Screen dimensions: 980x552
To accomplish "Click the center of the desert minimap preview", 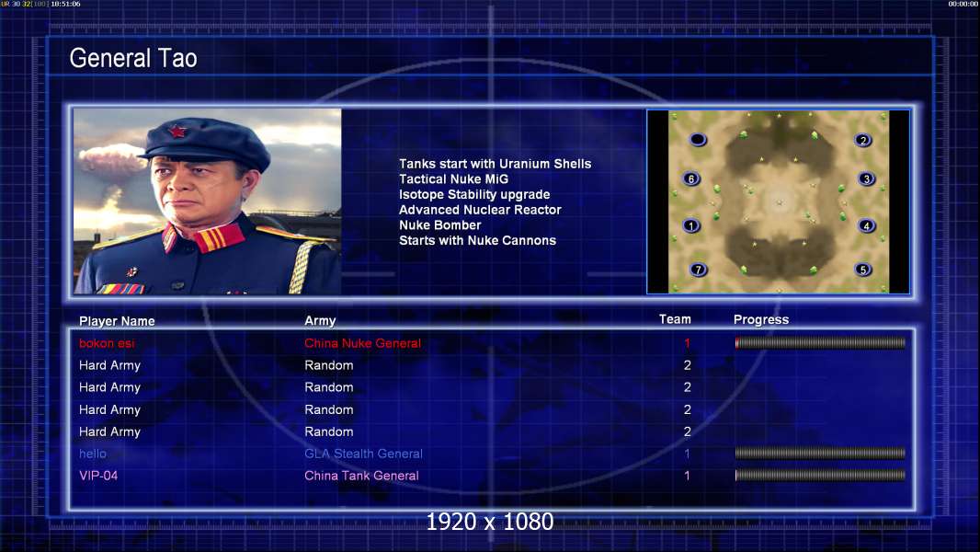I will (779, 201).
